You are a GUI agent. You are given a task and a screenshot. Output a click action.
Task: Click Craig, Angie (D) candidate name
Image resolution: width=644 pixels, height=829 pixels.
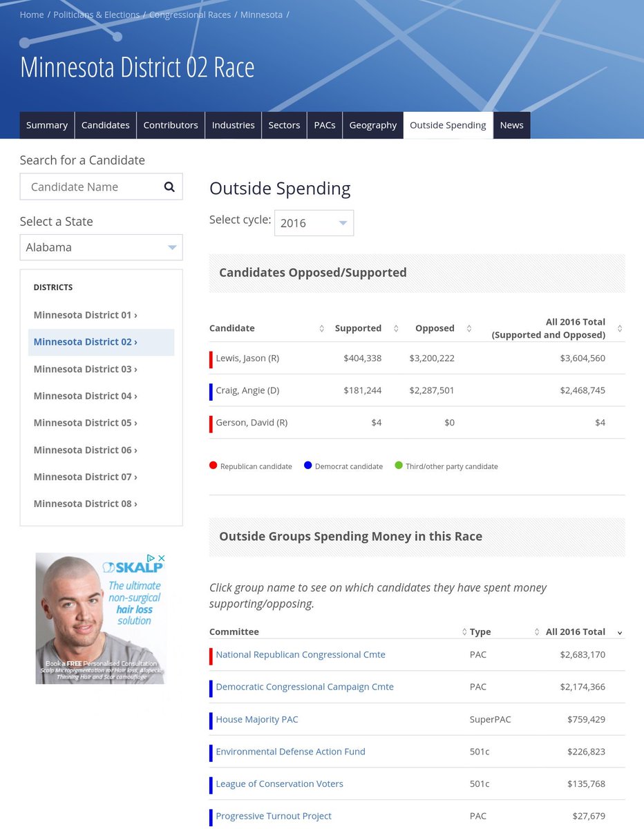pyautogui.click(x=247, y=390)
